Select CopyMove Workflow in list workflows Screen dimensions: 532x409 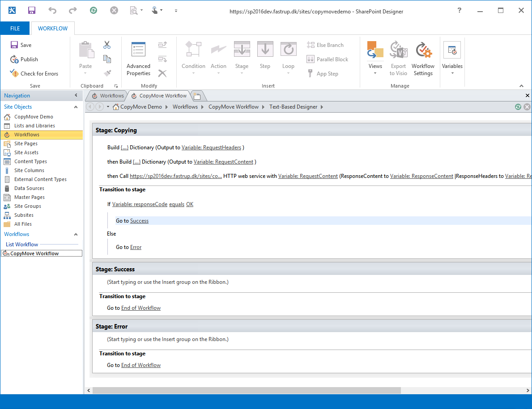[x=34, y=253]
